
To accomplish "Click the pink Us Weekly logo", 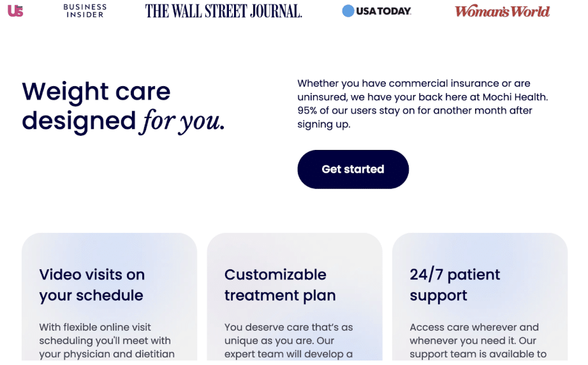I will pos(15,11).
